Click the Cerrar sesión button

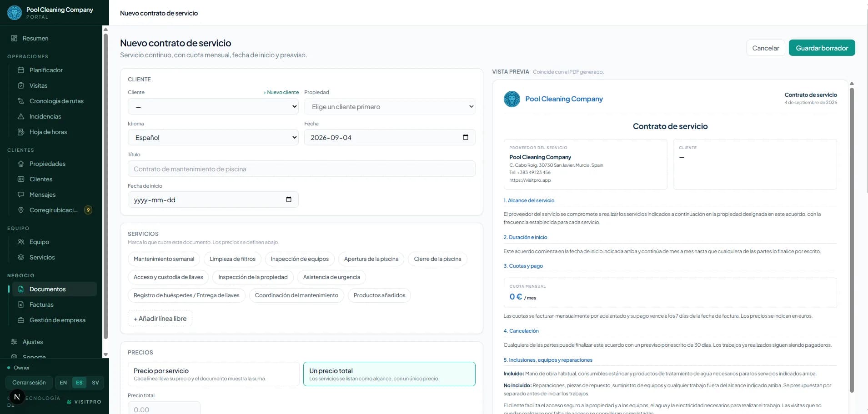29,383
